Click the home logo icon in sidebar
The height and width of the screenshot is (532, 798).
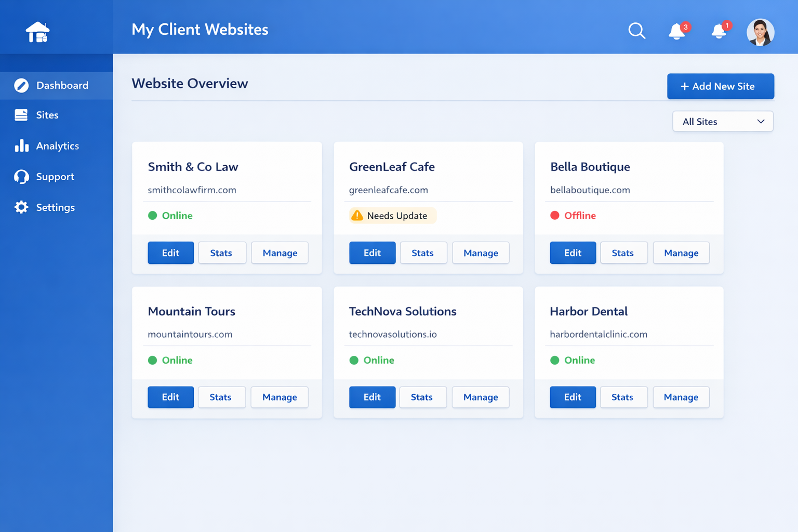(x=38, y=32)
